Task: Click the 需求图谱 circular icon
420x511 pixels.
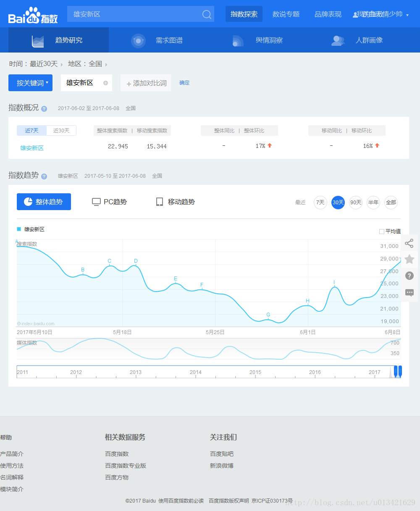Action: coord(138,40)
